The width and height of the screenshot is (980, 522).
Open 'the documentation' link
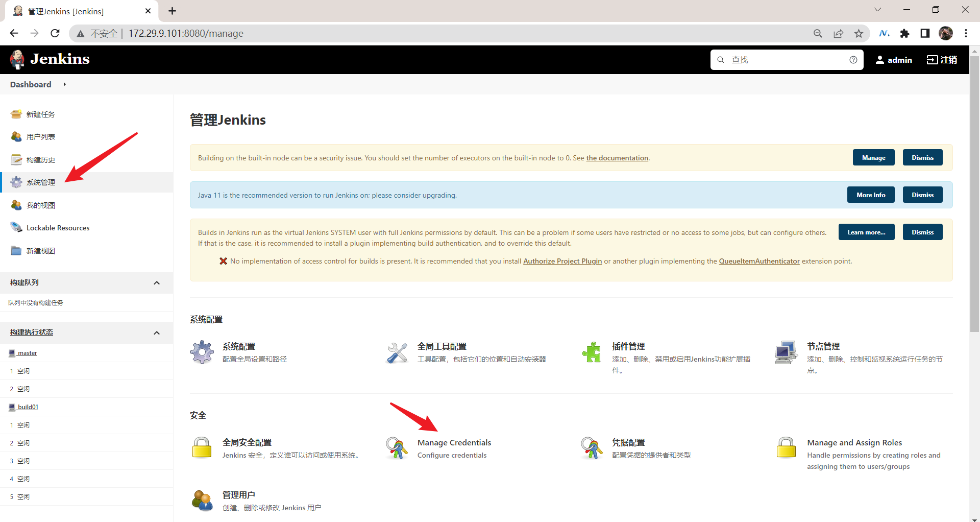pos(617,158)
